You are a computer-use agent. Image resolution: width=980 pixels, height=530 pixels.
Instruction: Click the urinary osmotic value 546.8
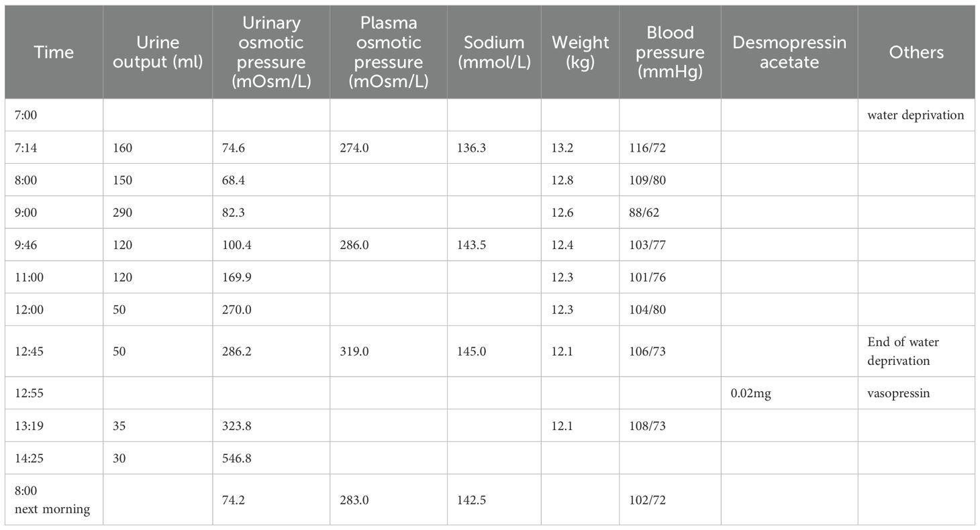[238, 458]
